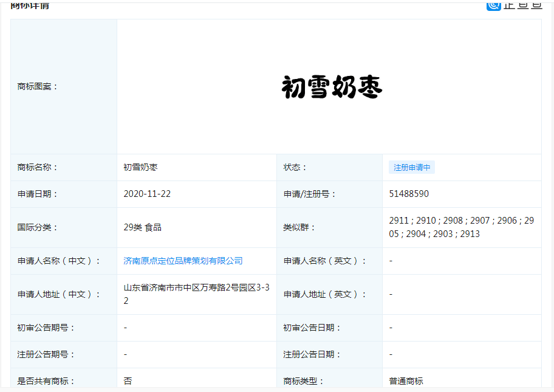Viewport: 554px width, 392px height.
Task: Click the 申请人名称（英文） label
Action: [x=325, y=261]
